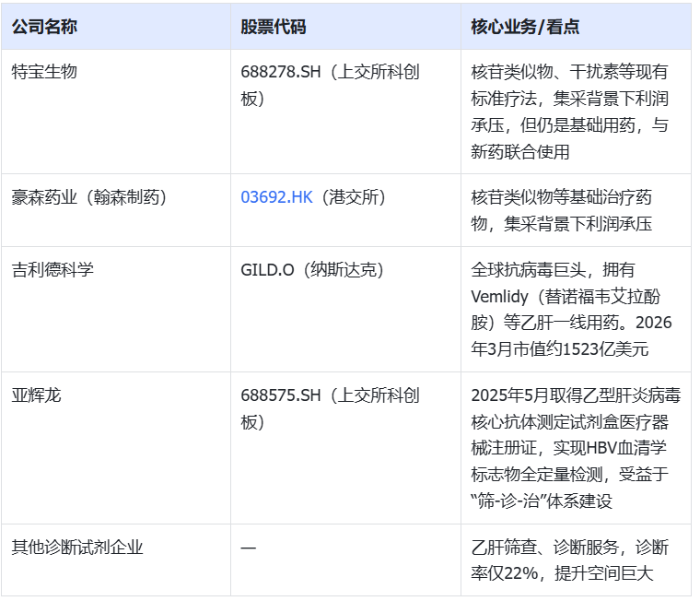
Task: Select the 公司名称 column header
Action: click(x=116, y=27)
